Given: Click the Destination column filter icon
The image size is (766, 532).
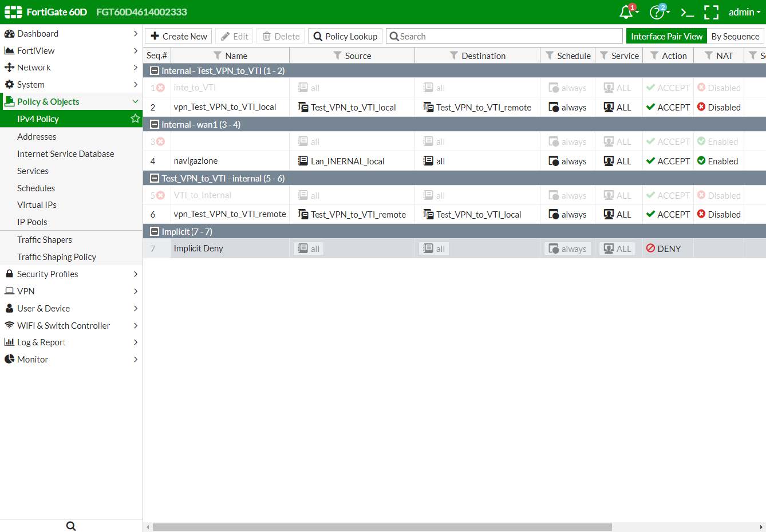Looking at the screenshot, I should [x=454, y=56].
